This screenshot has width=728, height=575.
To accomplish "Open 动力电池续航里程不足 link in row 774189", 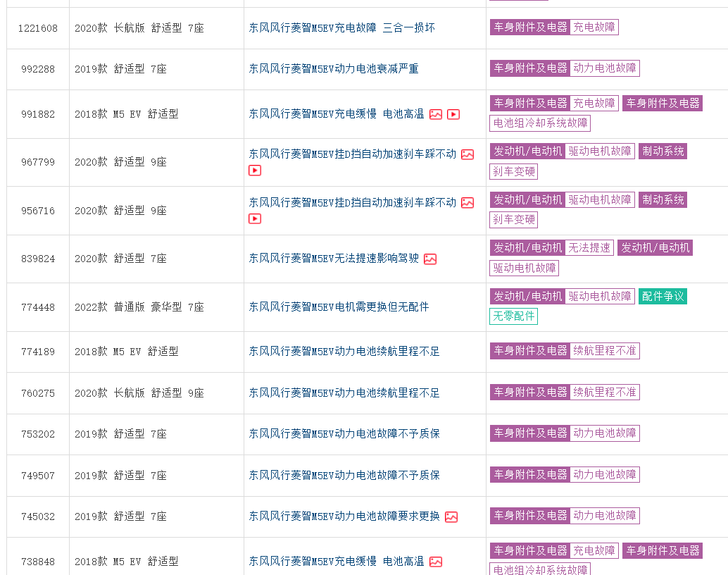I will coord(344,352).
